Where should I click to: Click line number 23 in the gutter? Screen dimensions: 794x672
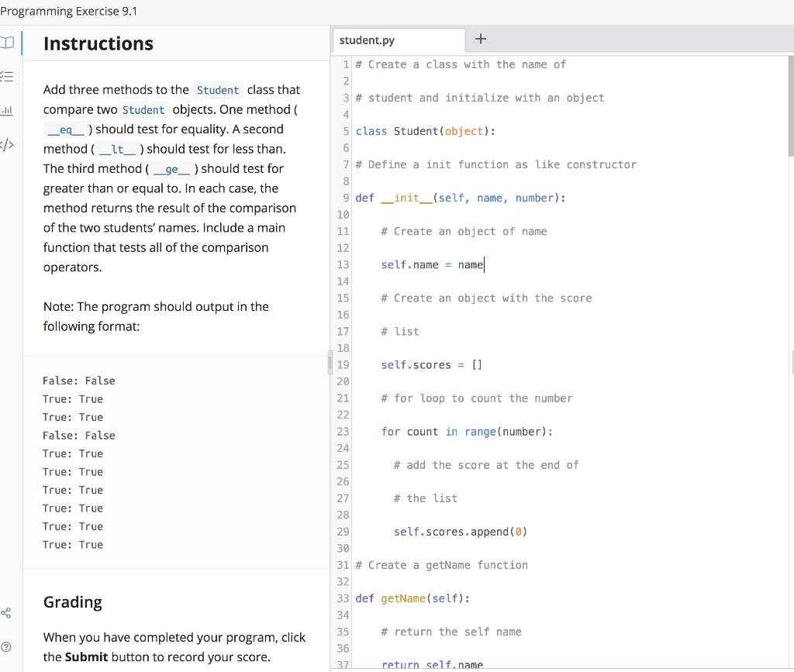tap(343, 432)
